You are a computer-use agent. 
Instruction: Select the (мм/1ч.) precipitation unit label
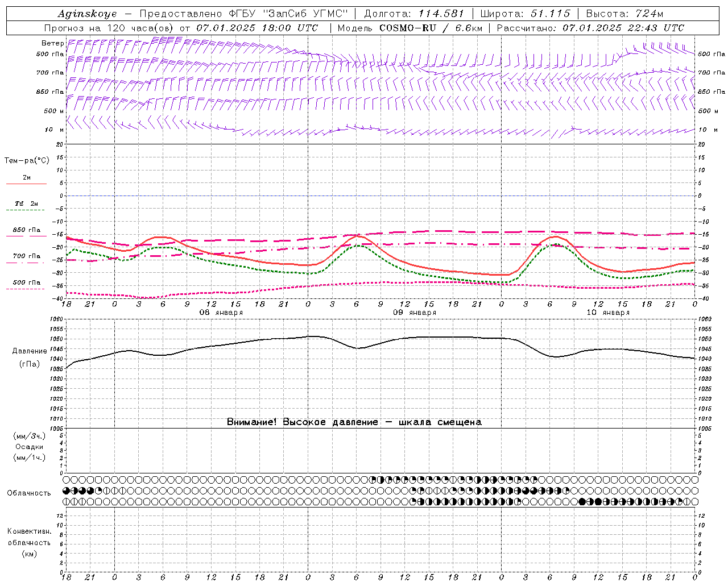tap(30, 458)
